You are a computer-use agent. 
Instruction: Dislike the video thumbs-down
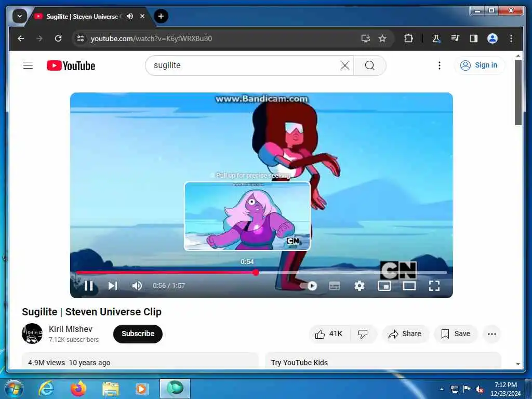click(x=363, y=334)
